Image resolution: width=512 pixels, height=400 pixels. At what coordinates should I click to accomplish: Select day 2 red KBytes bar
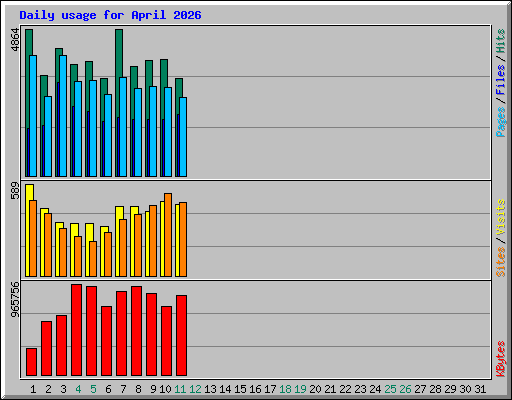[46, 349]
